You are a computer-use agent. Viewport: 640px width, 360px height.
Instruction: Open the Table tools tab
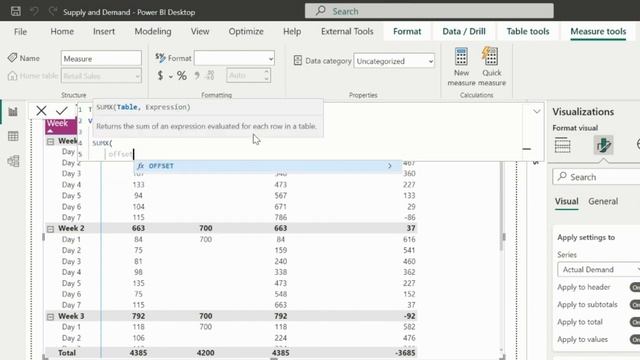(x=528, y=31)
